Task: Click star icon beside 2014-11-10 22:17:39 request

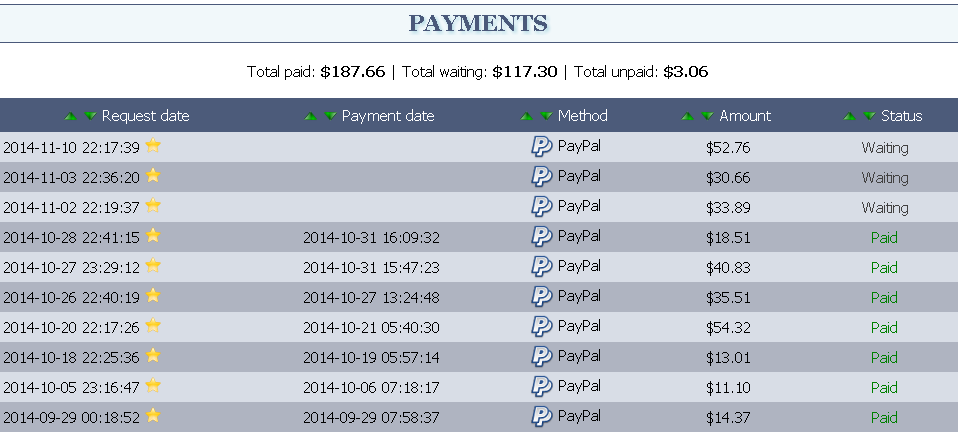Action: pos(153,145)
